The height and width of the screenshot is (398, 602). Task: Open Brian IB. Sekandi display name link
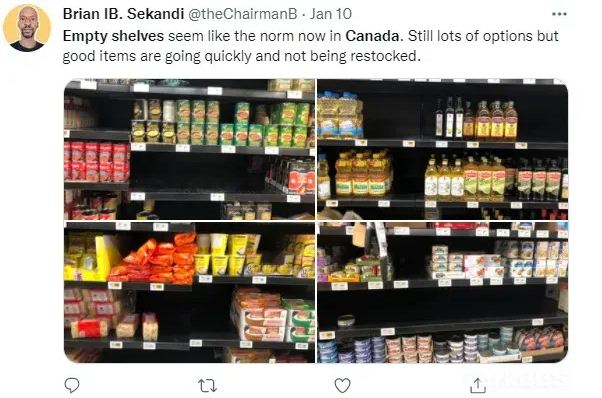[123, 14]
